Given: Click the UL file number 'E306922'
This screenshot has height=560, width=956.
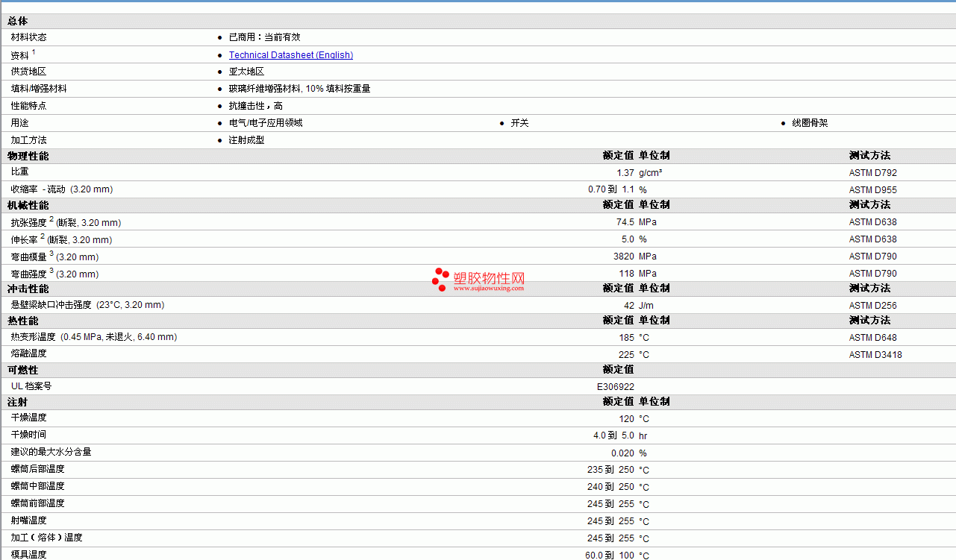Looking at the screenshot, I should pyautogui.click(x=616, y=387).
